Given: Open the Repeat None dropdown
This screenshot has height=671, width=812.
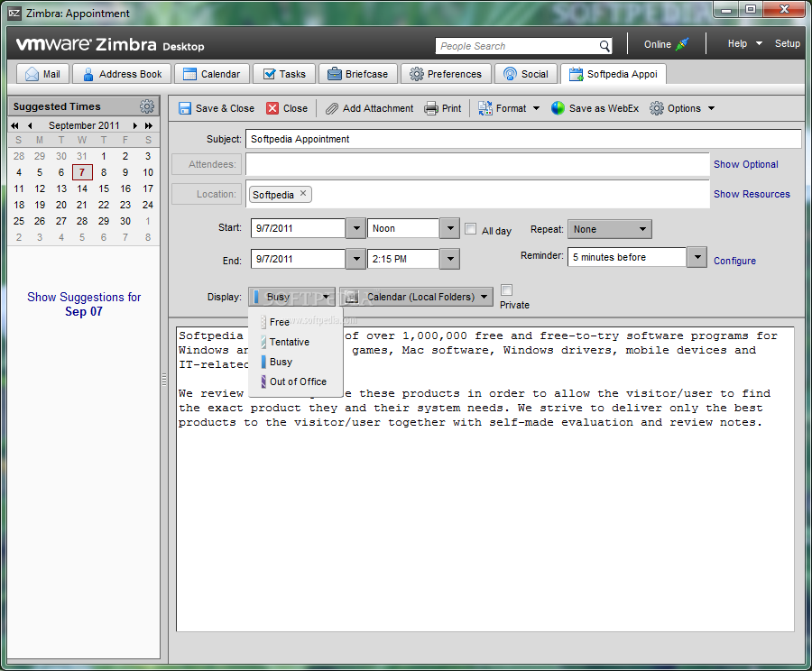Looking at the screenshot, I should pos(610,229).
